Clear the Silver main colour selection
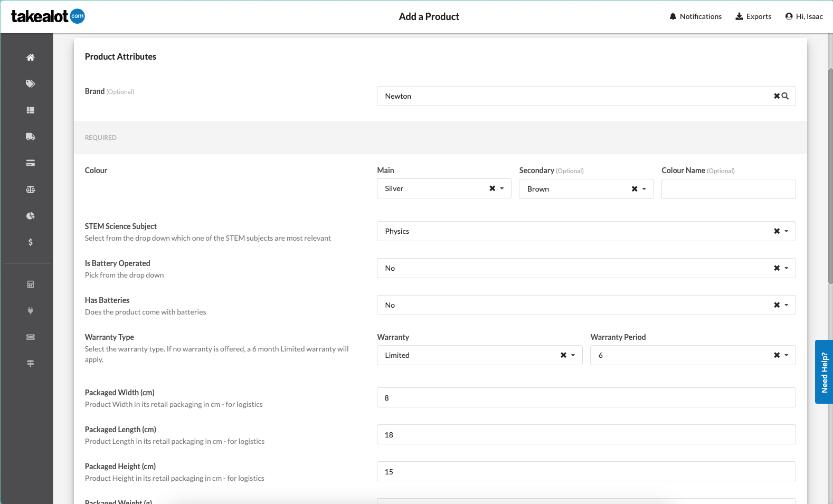The width and height of the screenshot is (833, 504). pyautogui.click(x=492, y=188)
